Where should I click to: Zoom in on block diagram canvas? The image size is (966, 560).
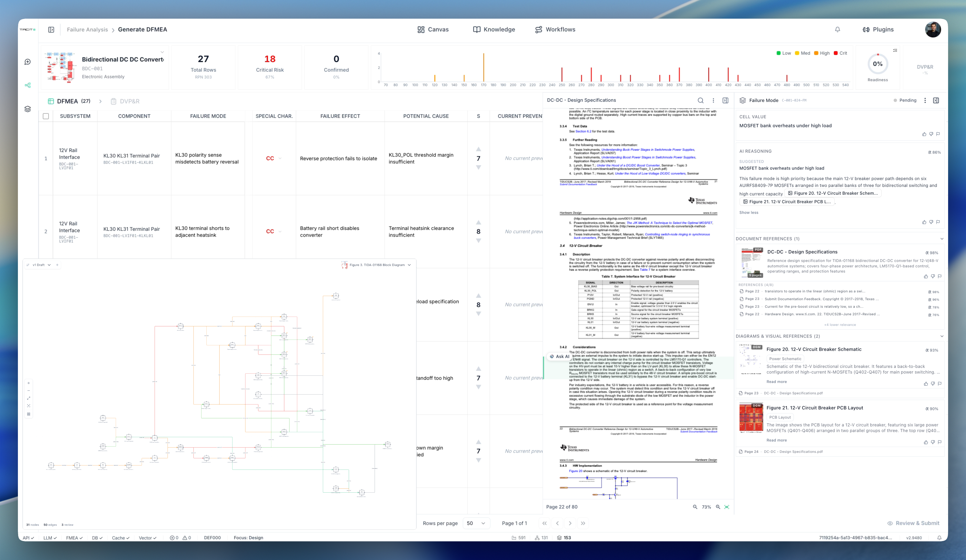tap(28, 383)
